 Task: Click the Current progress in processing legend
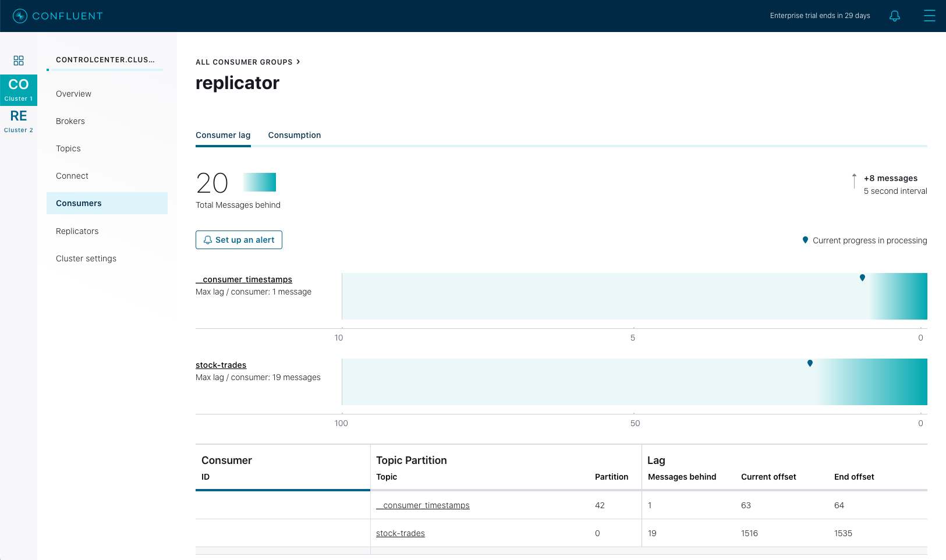pyautogui.click(x=864, y=240)
